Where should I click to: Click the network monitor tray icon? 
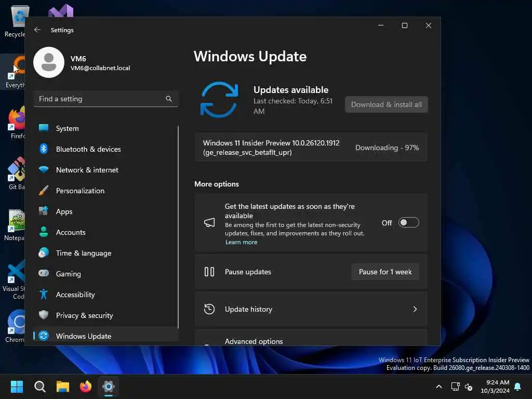pos(455,387)
